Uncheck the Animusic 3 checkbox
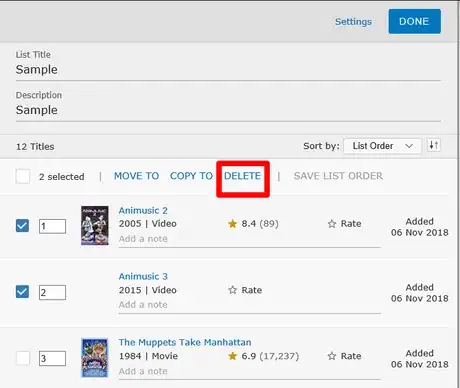Image resolution: width=460 pixels, height=388 pixels. pos(22,292)
